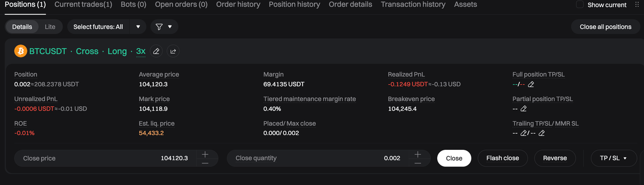Viewport: 644px width, 185px height.
Task: Click the share position icon
Action: [x=173, y=51]
